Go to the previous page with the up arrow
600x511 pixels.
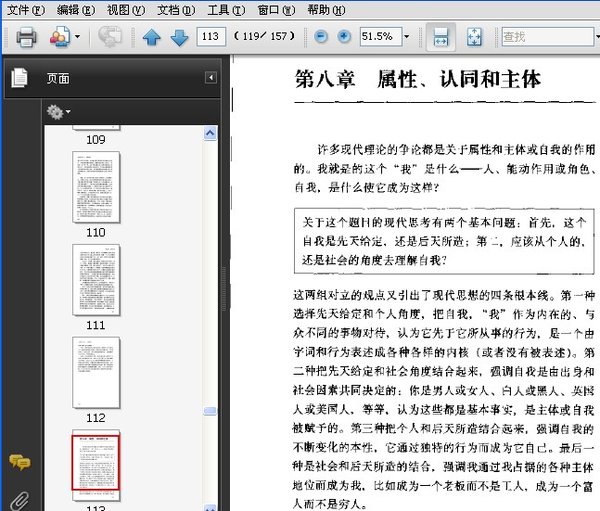pos(151,38)
